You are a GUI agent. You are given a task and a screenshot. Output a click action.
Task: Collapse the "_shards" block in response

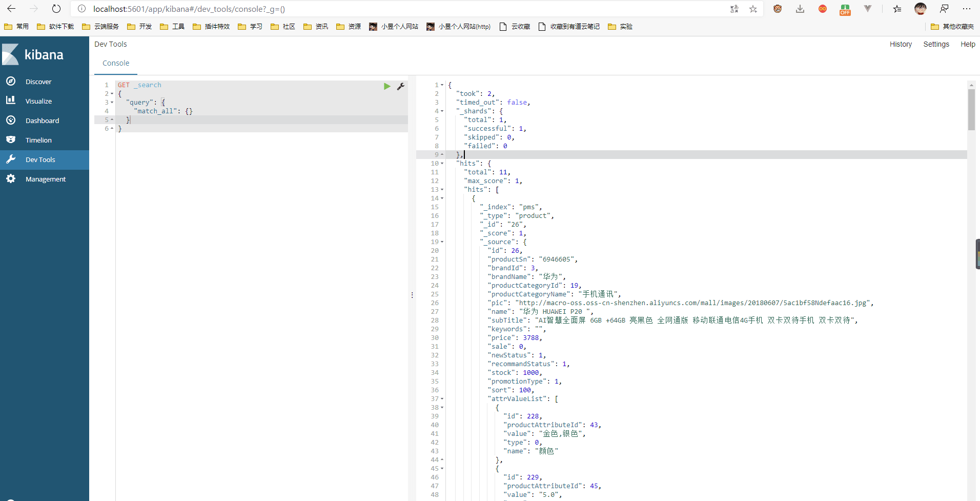tap(442, 111)
